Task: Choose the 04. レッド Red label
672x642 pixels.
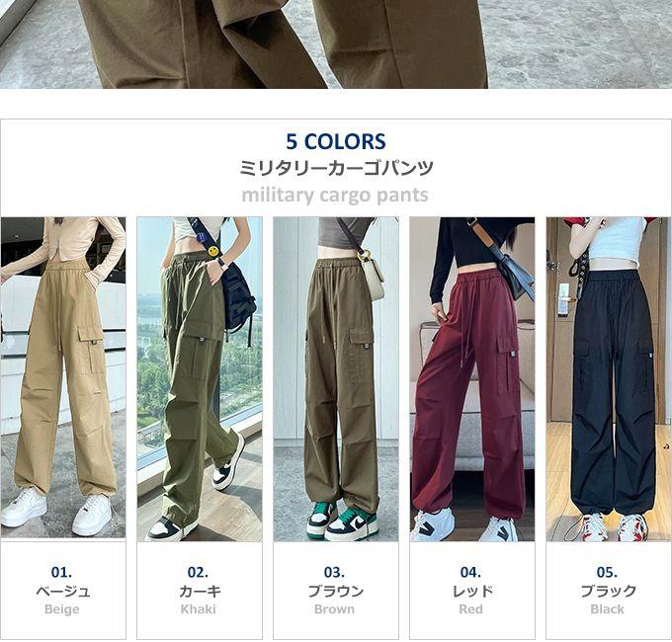Action: [x=471, y=591]
